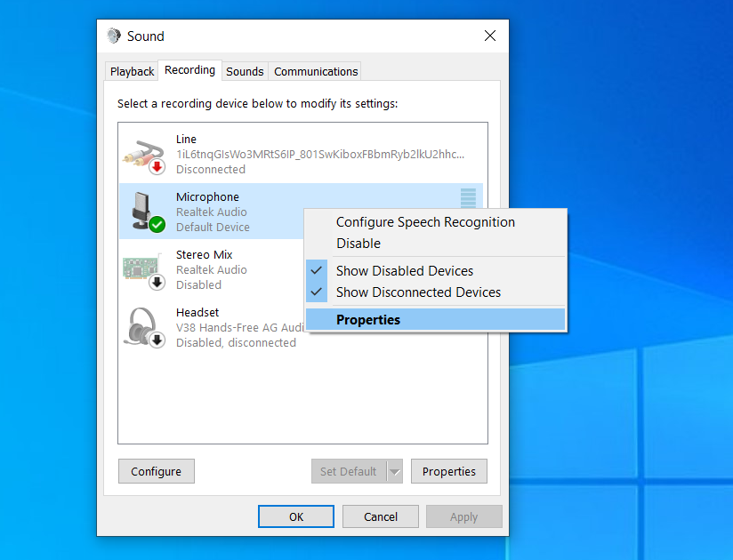
Task: Uncheck Show Disabled Devices
Action: (405, 270)
